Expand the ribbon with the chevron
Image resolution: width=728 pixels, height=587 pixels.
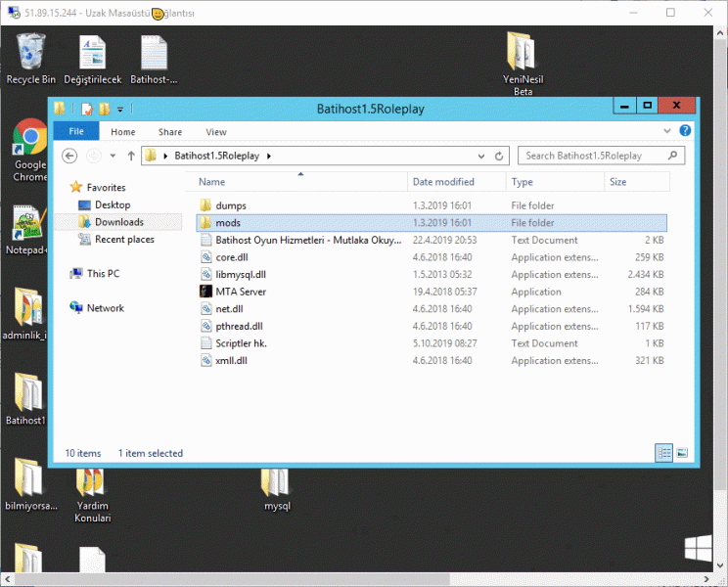tap(667, 131)
